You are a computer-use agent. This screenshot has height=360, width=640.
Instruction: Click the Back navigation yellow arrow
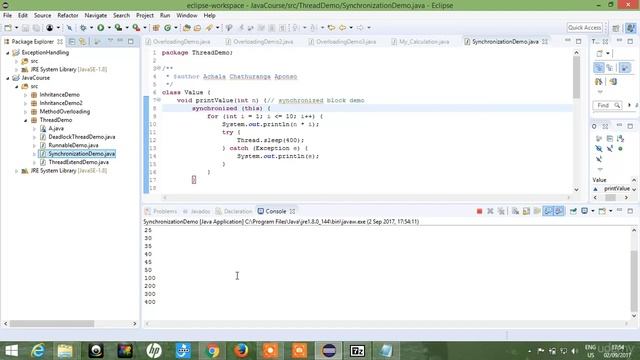tap(342, 28)
